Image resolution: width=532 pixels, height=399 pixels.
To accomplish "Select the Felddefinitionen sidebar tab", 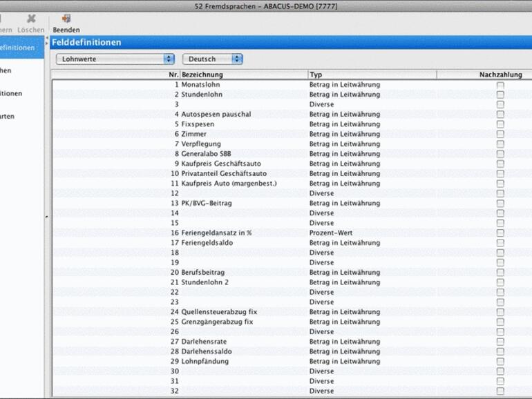I will (x=21, y=48).
